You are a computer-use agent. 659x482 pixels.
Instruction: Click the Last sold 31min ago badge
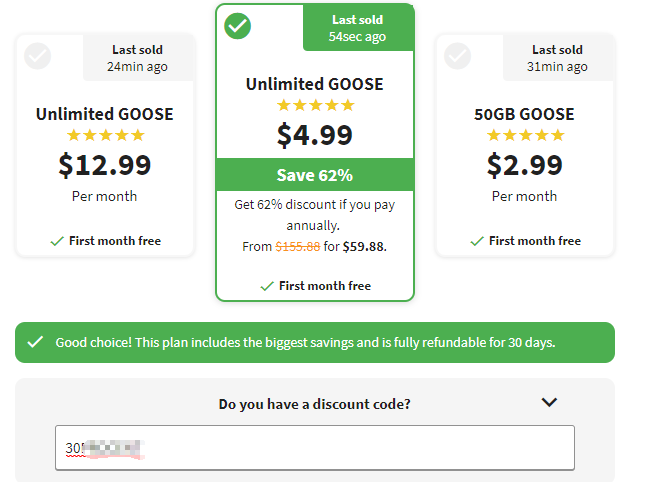tap(558, 58)
